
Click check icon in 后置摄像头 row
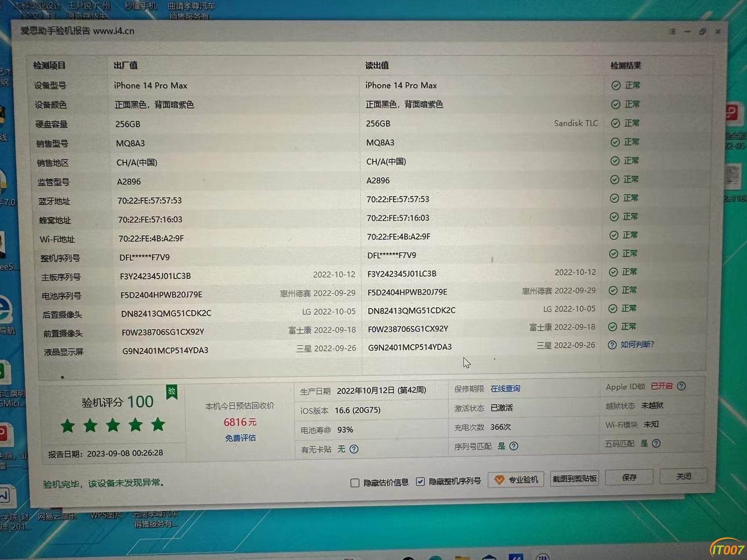point(613,309)
